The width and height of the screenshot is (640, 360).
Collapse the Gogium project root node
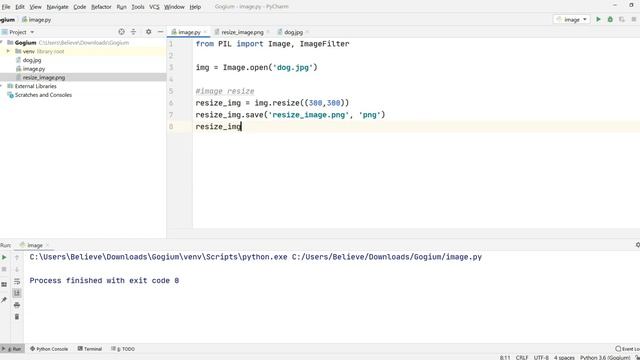coord(2,42)
